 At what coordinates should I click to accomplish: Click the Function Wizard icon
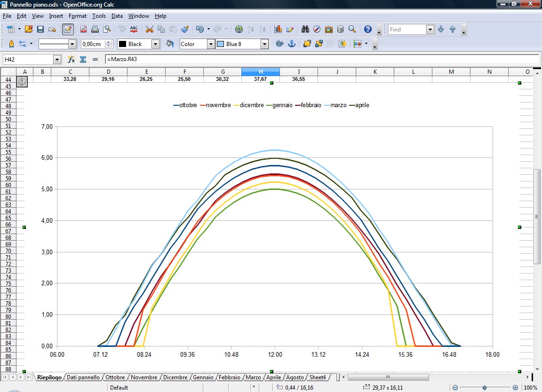tap(71, 60)
